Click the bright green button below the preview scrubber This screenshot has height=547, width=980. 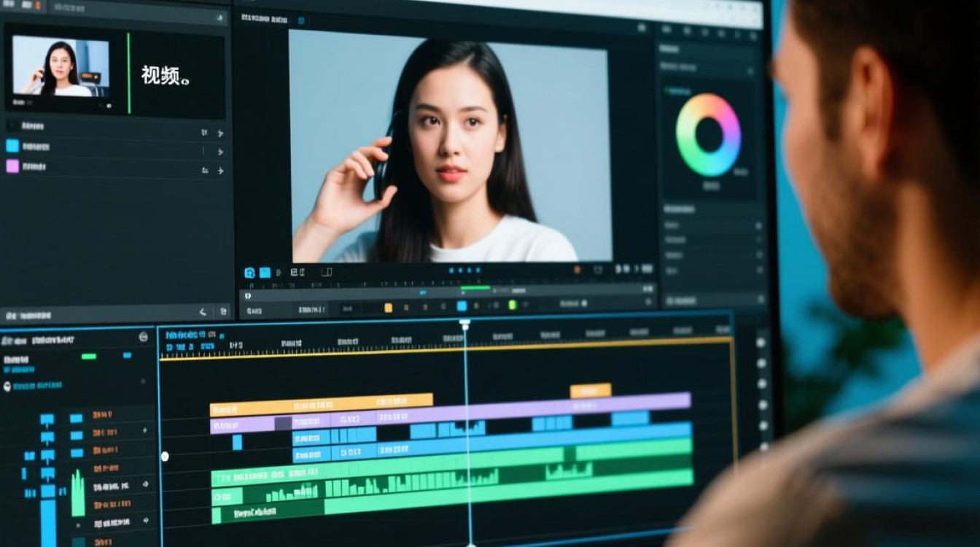click(513, 305)
